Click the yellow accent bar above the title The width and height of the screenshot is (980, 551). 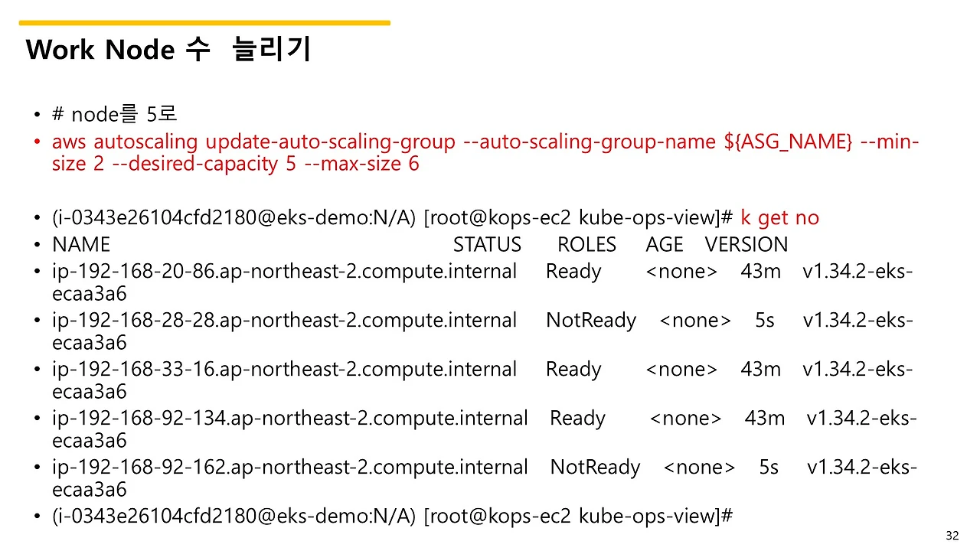point(203,23)
